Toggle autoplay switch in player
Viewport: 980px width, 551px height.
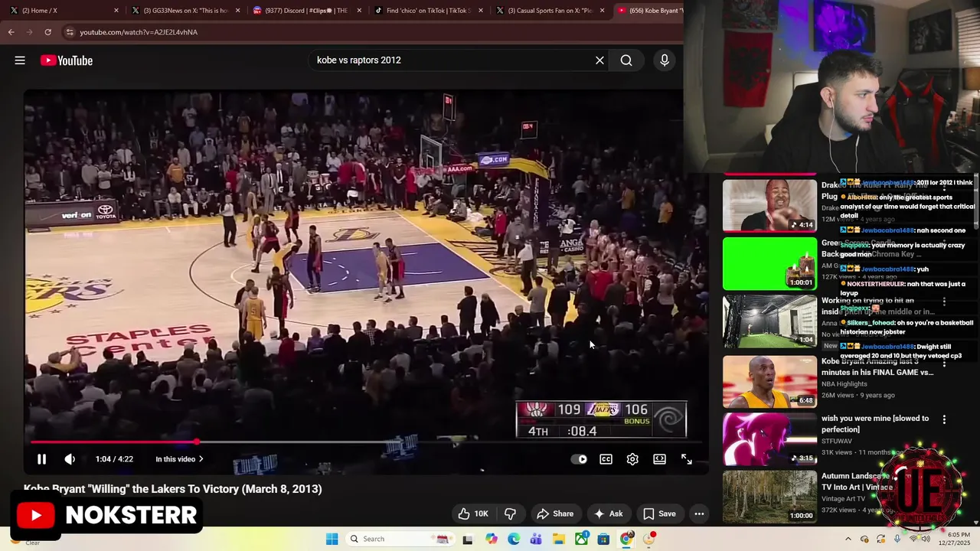[579, 459]
